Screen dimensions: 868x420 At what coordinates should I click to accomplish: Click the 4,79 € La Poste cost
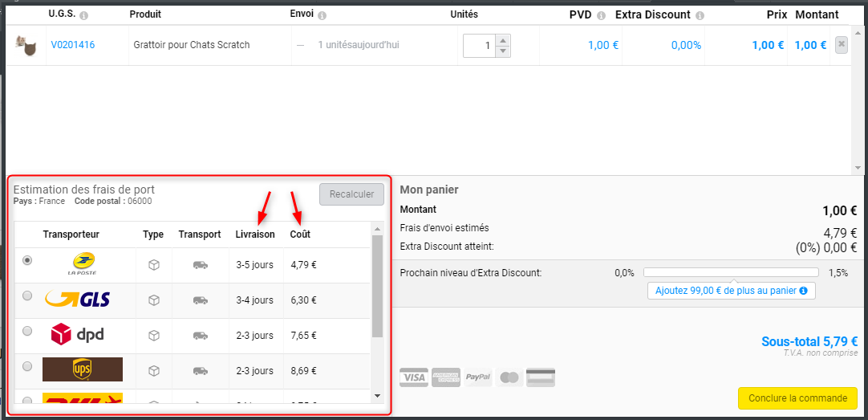coord(303,265)
